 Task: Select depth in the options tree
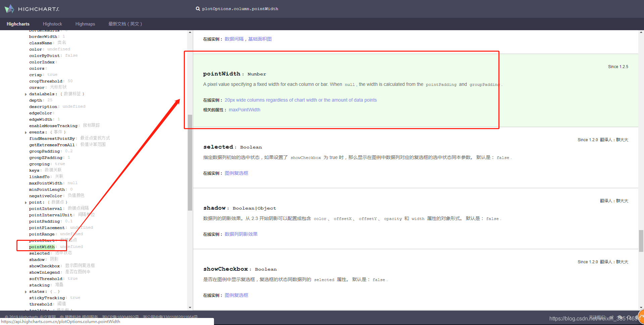pos(36,100)
